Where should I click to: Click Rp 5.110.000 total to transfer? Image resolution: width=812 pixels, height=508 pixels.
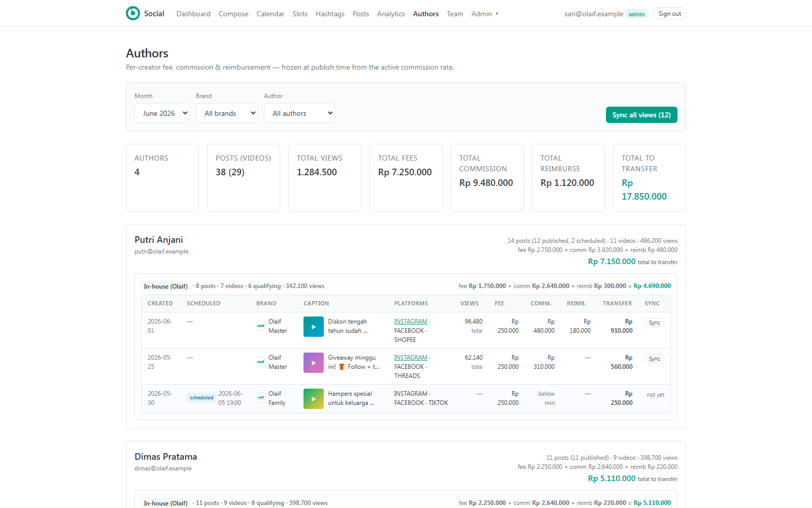(x=632, y=479)
